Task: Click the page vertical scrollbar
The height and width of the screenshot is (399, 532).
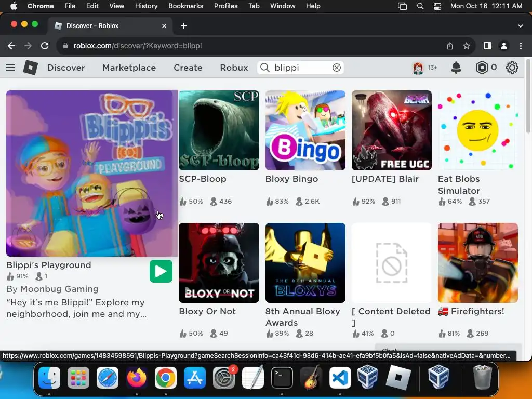Action: click(528, 97)
